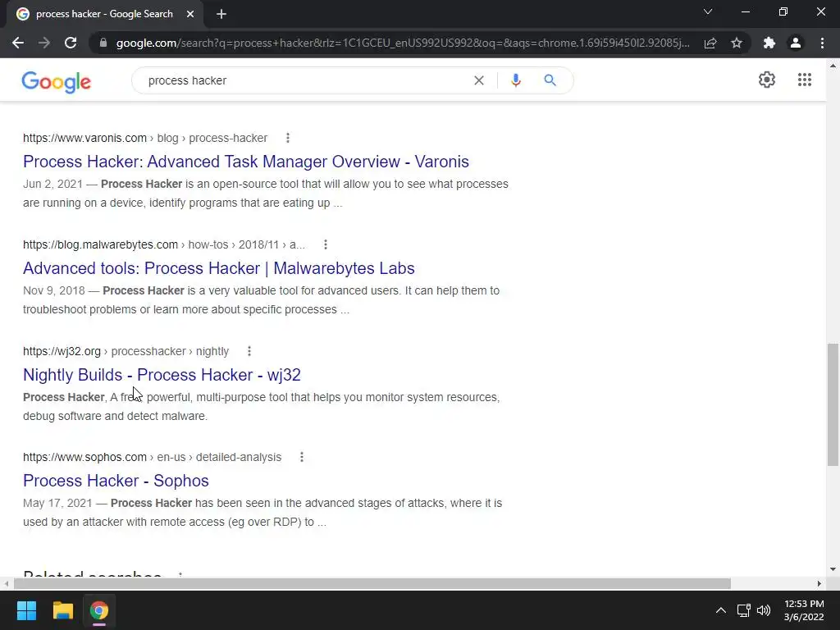
Task: Open File Explorer from the taskbar
Action: 62,610
